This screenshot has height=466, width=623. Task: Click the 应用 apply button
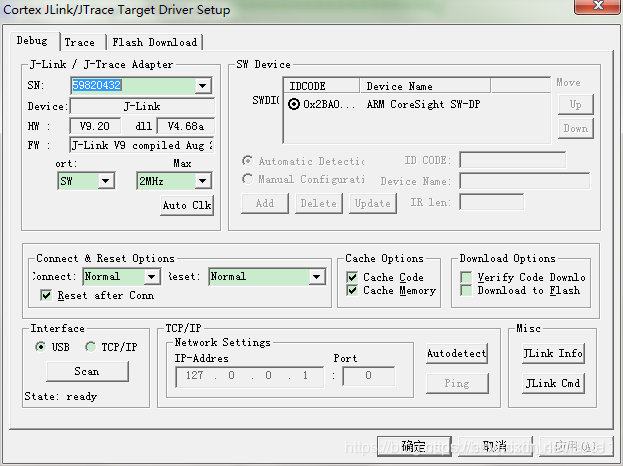[x=576, y=447]
